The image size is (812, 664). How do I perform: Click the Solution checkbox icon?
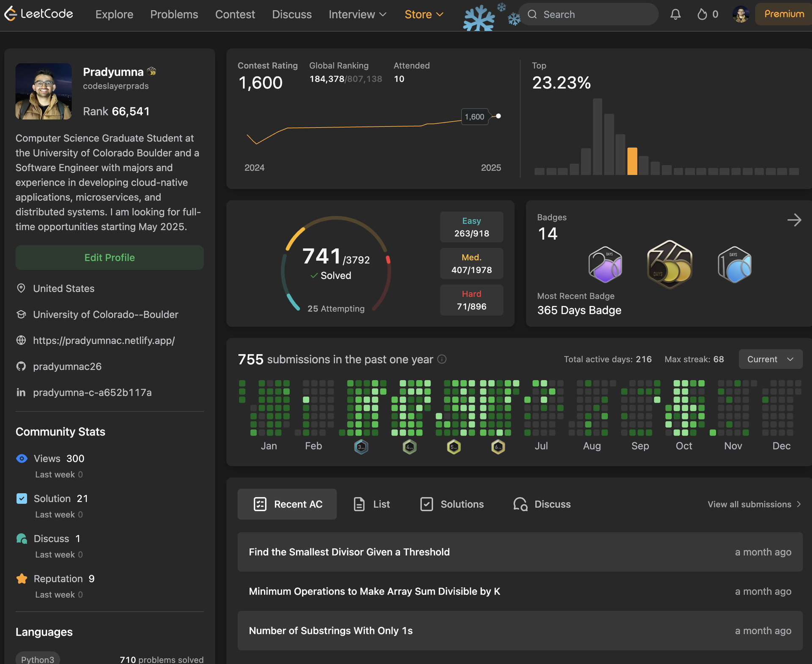22,499
